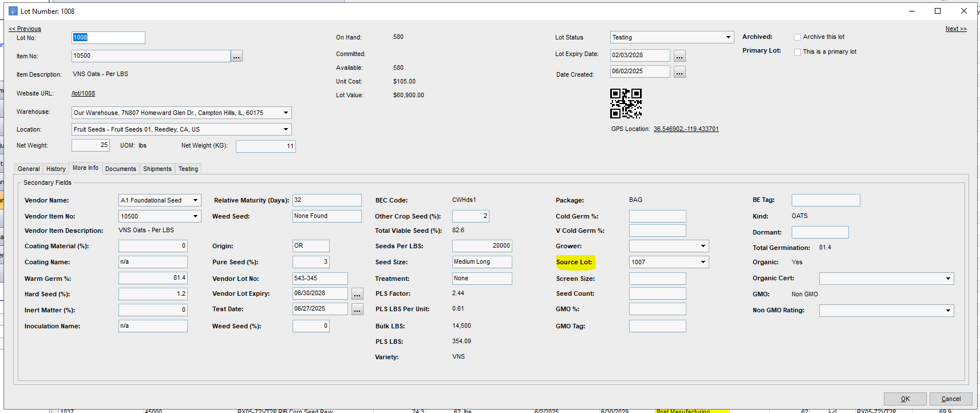Click the Warm Germ % field

click(153, 278)
